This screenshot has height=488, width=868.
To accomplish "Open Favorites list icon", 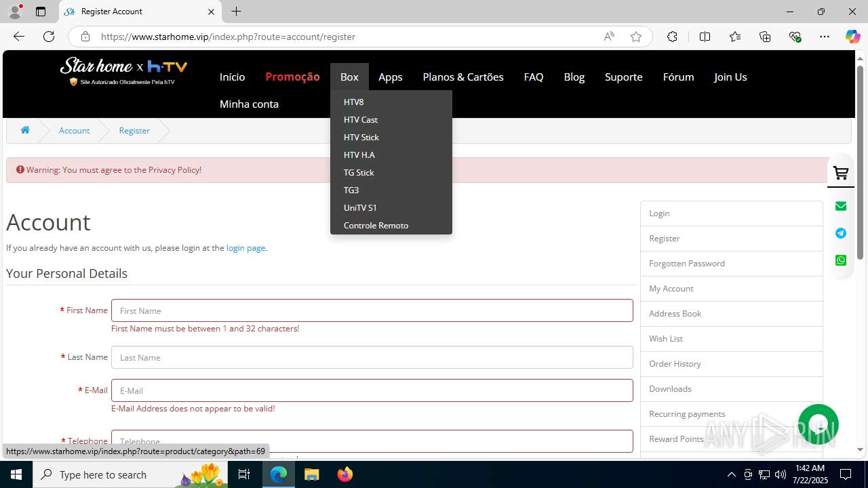I will point(735,37).
